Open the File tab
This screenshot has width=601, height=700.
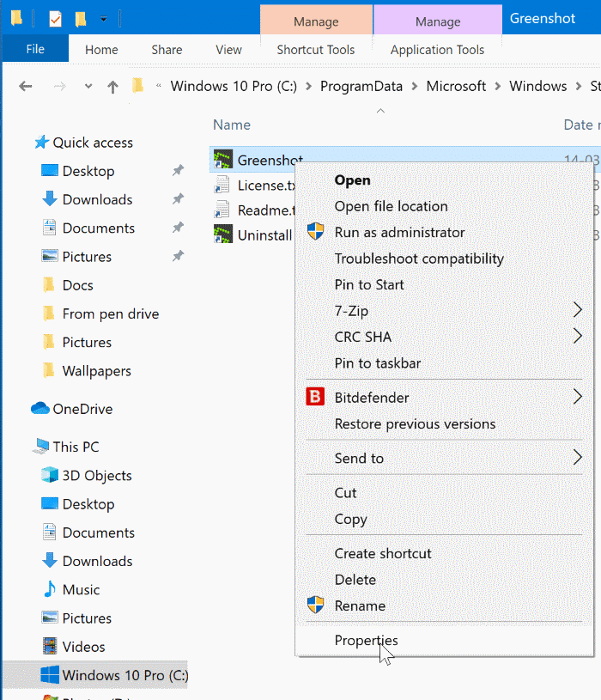click(35, 49)
